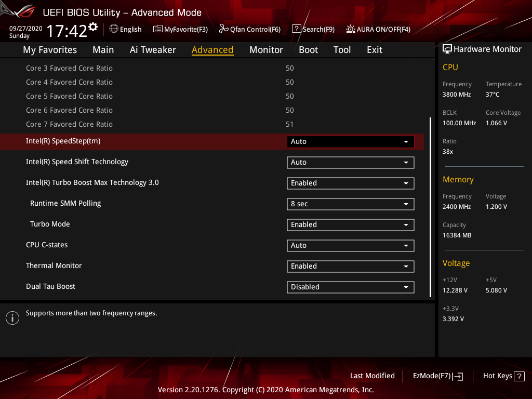
Task: Select Core 3 Favored Core Ratio row
Action: (x=212, y=68)
